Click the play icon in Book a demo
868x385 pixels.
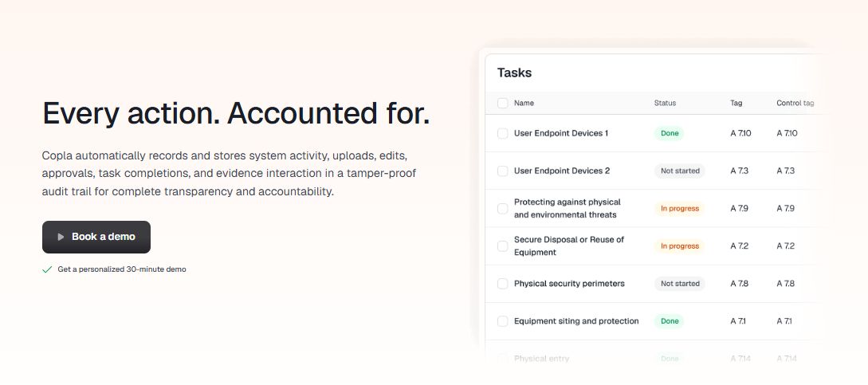pos(61,237)
